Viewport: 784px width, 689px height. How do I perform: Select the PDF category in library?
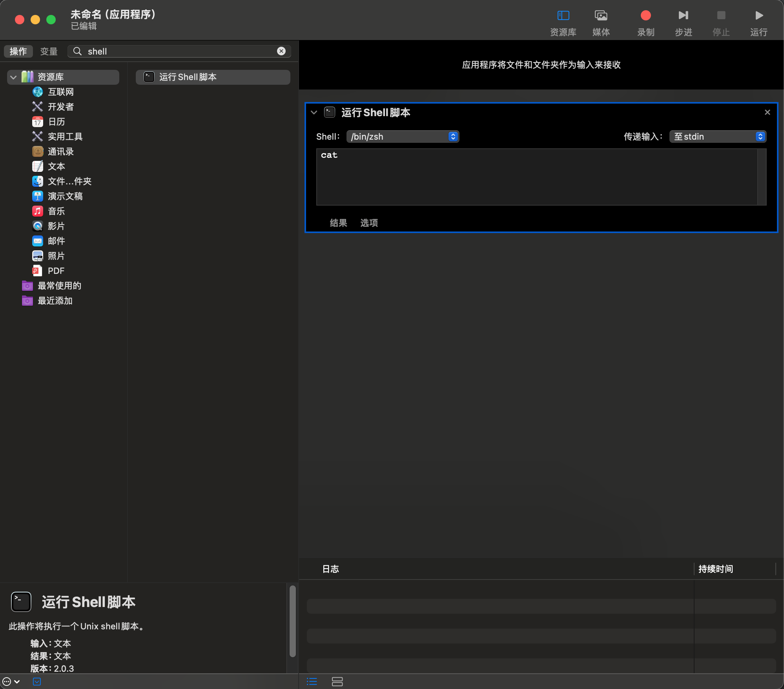(x=56, y=271)
